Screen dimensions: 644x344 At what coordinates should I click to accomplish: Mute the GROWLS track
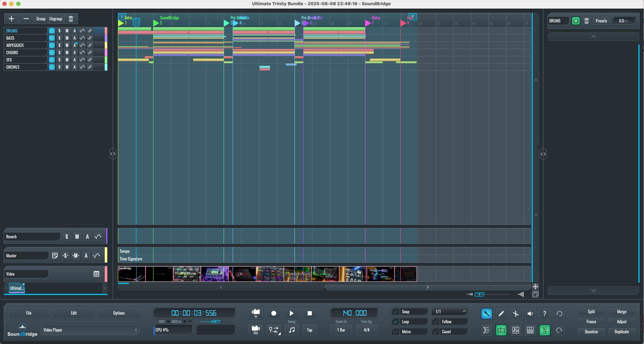pyautogui.click(x=67, y=67)
